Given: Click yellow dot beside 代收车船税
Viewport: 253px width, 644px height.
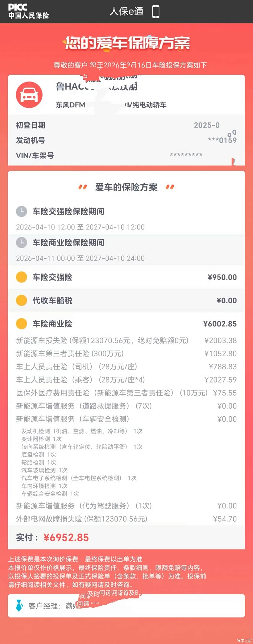Looking at the screenshot, I should pos(22,300).
